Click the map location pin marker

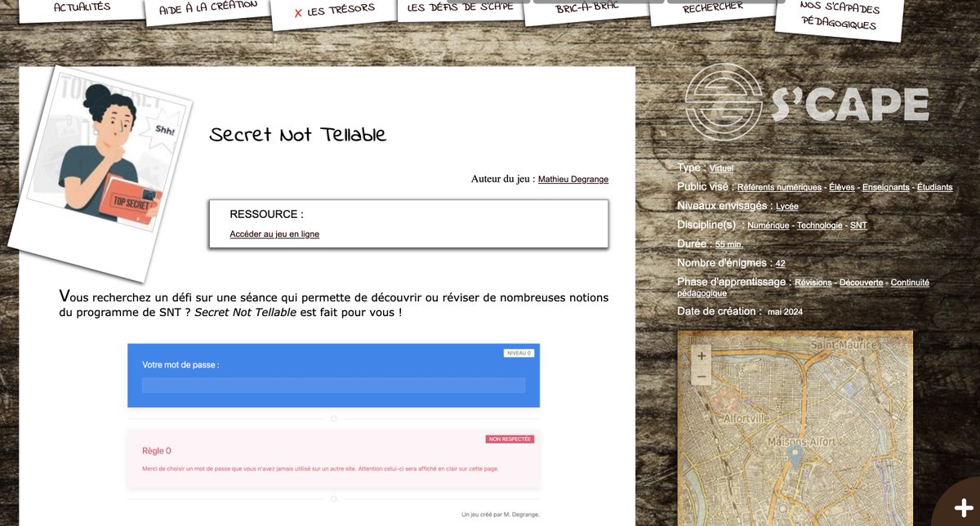click(x=795, y=455)
